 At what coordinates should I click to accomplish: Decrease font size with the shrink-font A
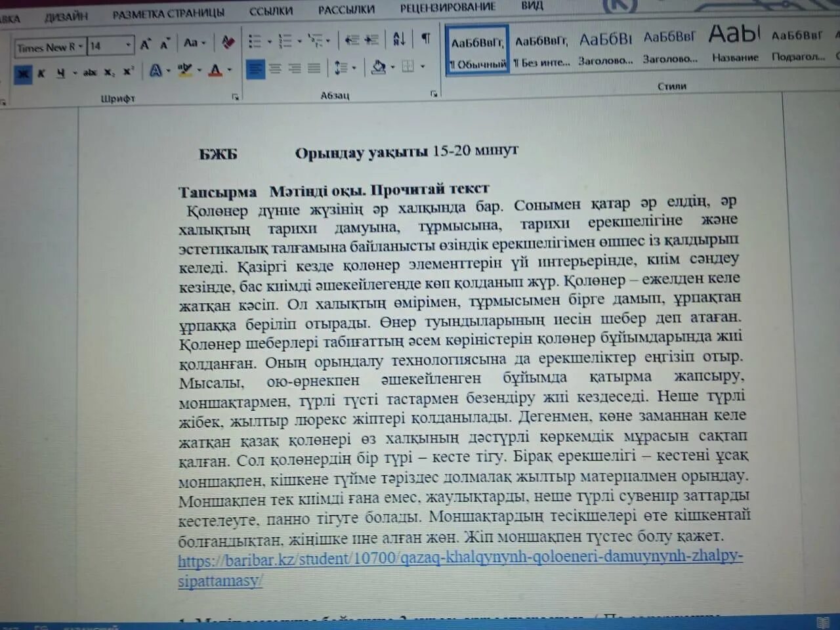[165, 44]
